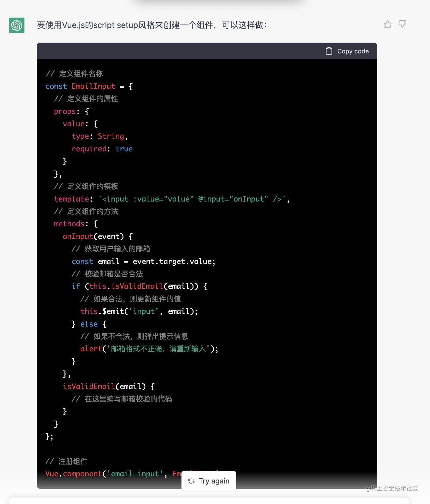The width and height of the screenshot is (430, 504).
Task: Click the "this.$emit('input', email);" line
Action: (x=139, y=311)
